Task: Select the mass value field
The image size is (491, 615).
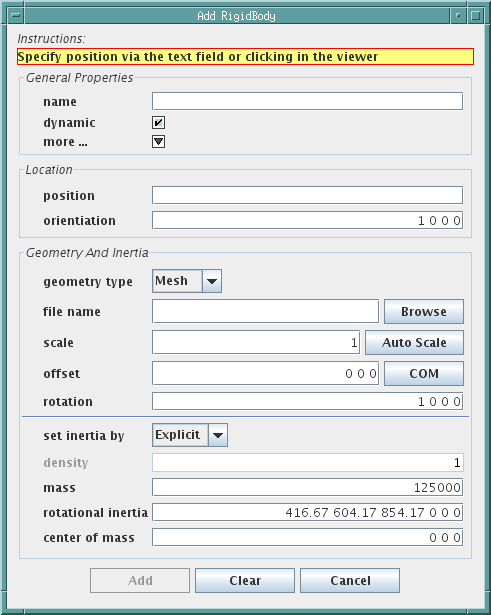Action: tap(307, 488)
